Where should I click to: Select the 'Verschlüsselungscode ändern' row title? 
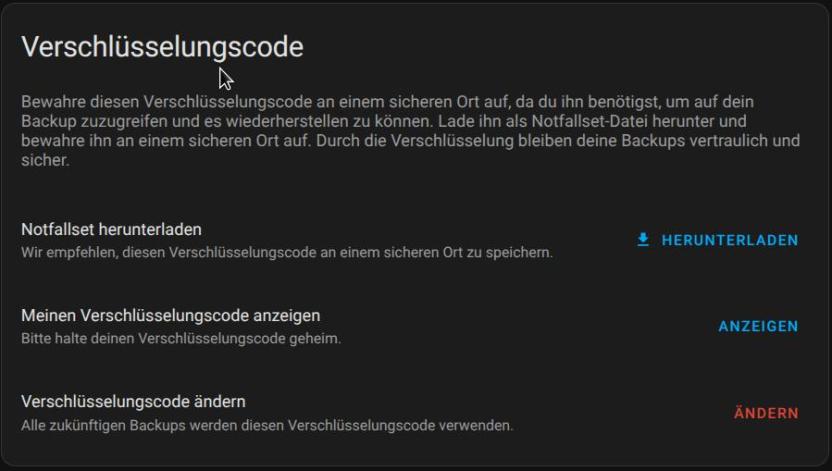pyautogui.click(x=133, y=402)
